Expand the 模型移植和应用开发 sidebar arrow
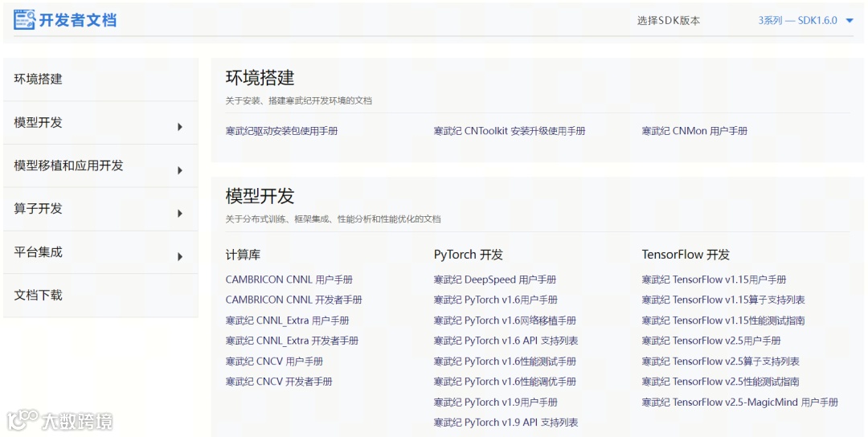The height and width of the screenshot is (437, 868). pos(180,169)
